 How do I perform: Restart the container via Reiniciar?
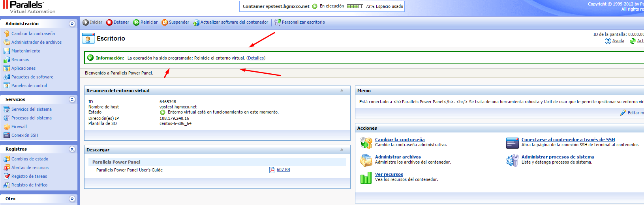(145, 22)
